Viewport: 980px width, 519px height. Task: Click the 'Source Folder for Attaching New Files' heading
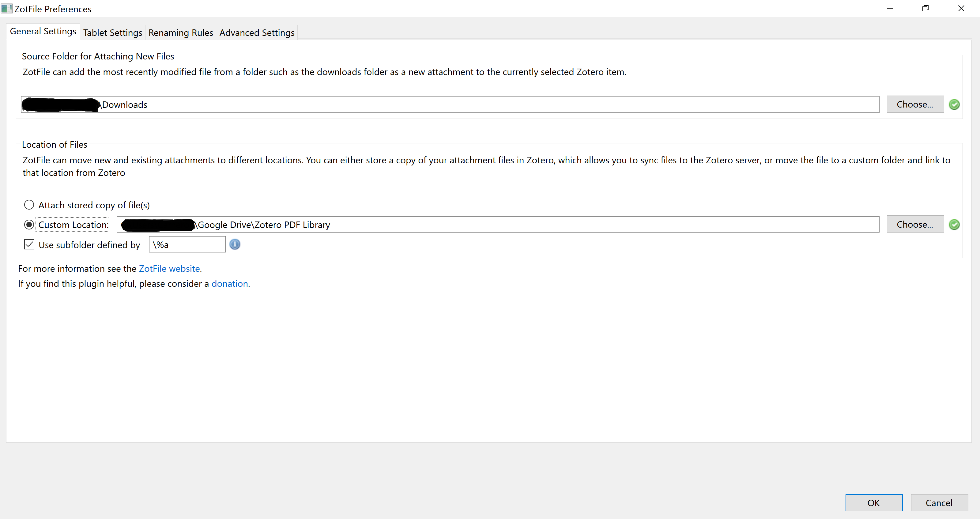pyautogui.click(x=98, y=56)
